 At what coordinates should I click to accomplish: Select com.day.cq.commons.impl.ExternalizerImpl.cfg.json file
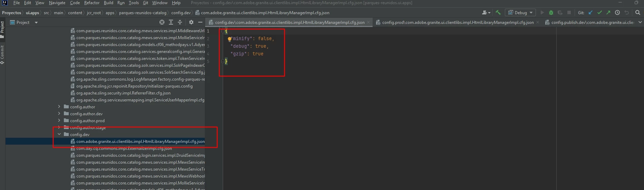124,148
